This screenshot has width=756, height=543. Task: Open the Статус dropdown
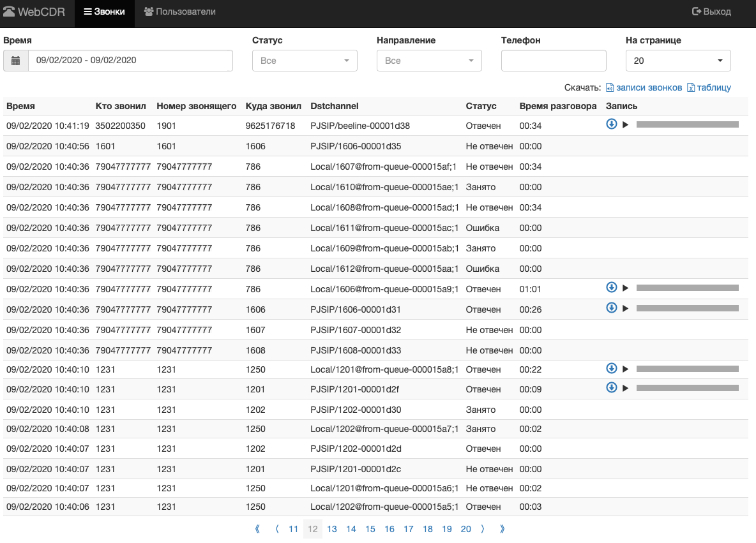pos(305,61)
